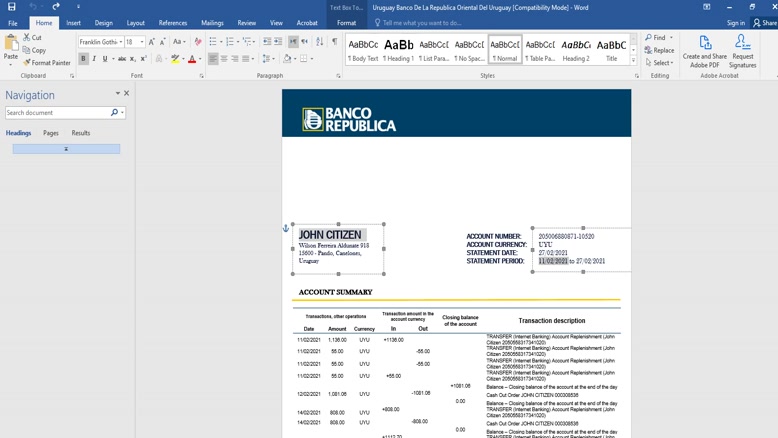Expand the Styles gallery

click(633, 61)
